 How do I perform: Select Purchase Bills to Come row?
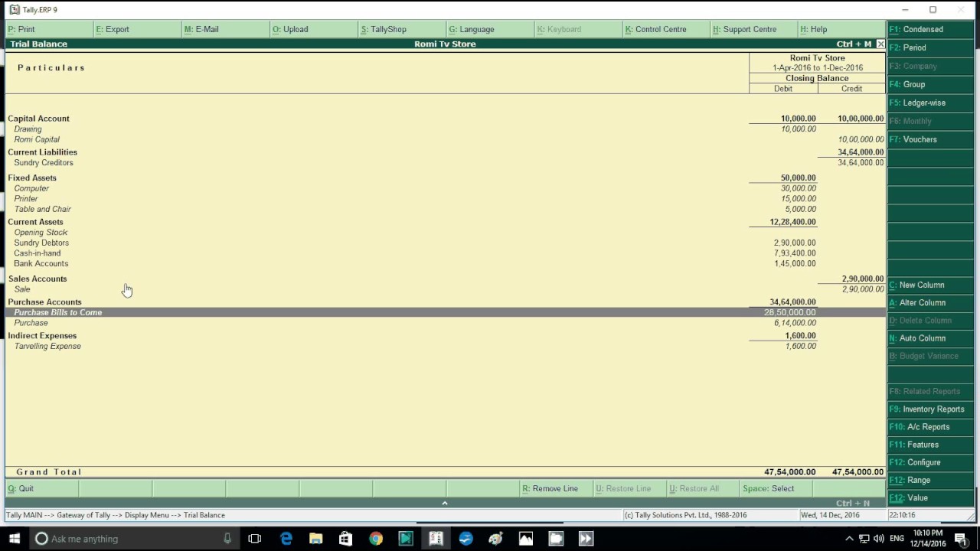(x=446, y=312)
